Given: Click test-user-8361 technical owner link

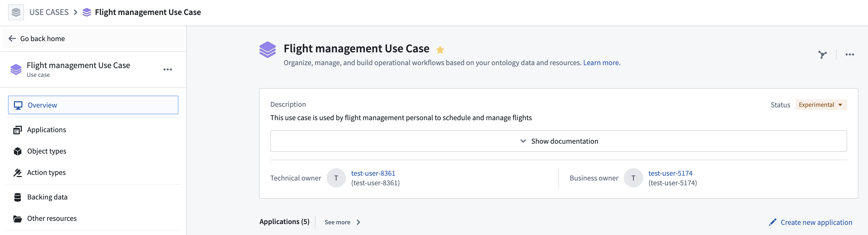Looking at the screenshot, I should point(373,173).
